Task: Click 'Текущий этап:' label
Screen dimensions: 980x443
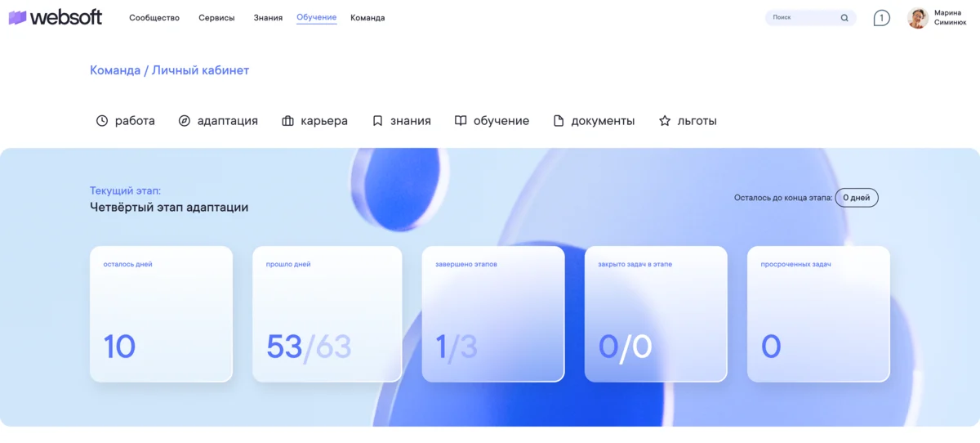Action: pos(126,190)
